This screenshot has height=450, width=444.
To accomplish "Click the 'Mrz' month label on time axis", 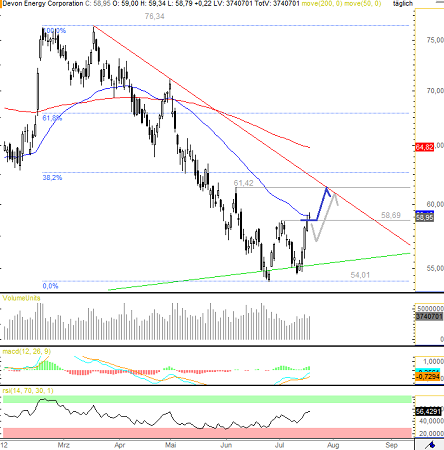I will [63, 445].
